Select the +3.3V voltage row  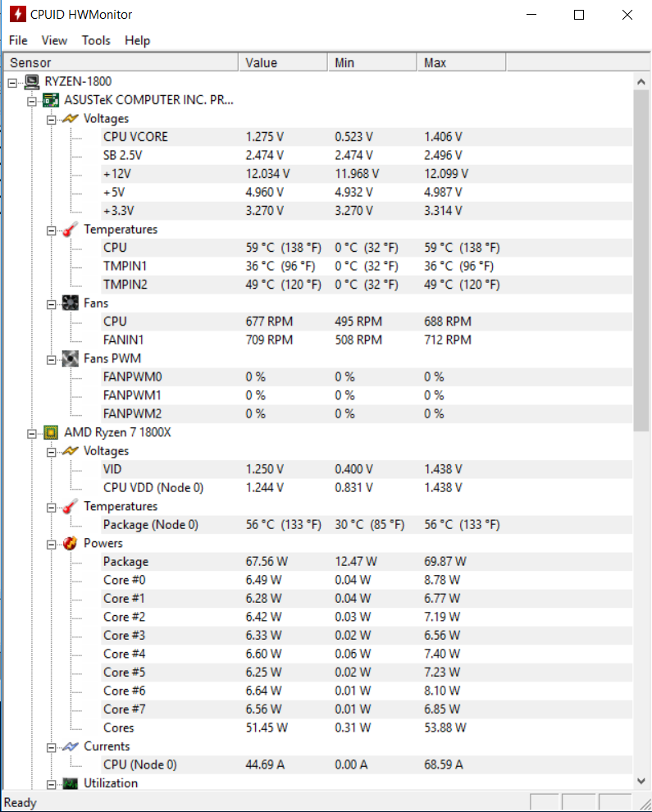click(367, 211)
